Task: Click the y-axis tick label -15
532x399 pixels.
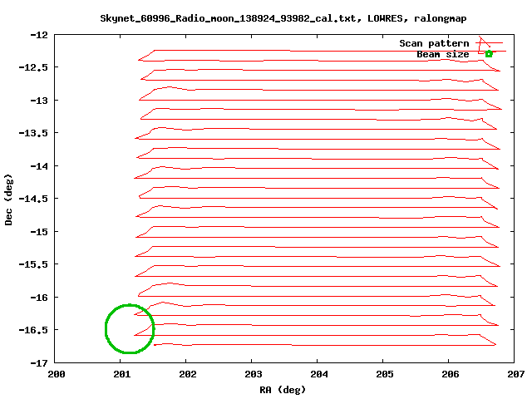Action: click(x=39, y=232)
